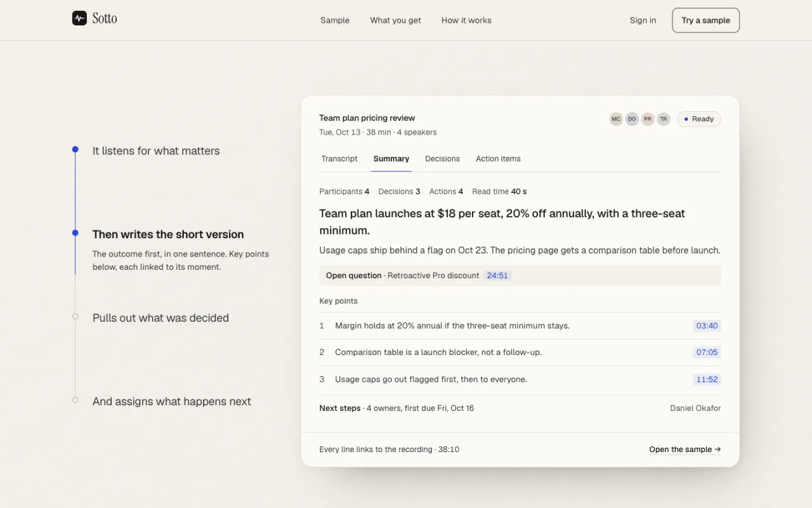Jump to timestamp 24:51

pos(497,276)
